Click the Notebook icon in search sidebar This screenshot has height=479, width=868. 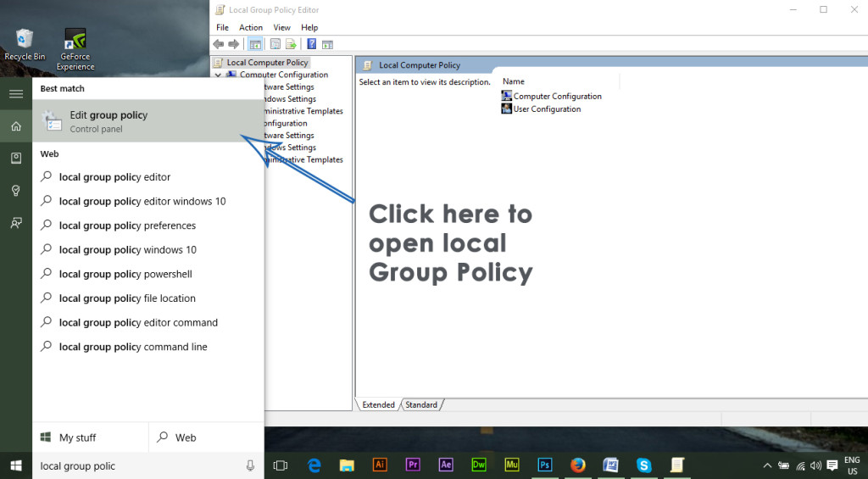[x=16, y=159]
